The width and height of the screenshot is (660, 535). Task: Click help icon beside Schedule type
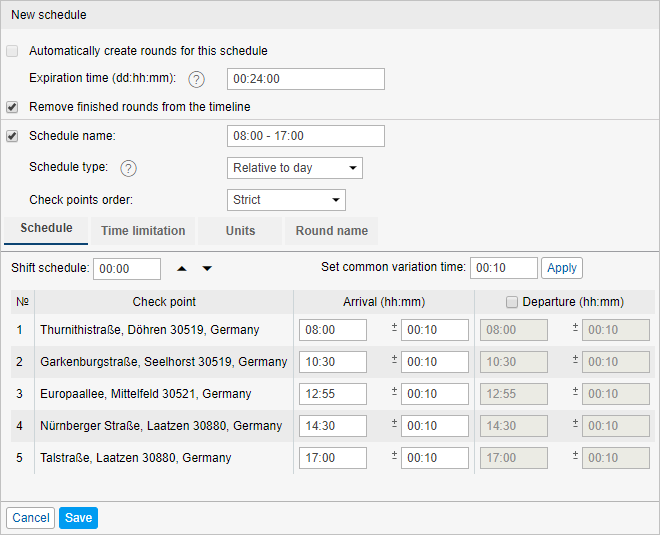pos(128,168)
